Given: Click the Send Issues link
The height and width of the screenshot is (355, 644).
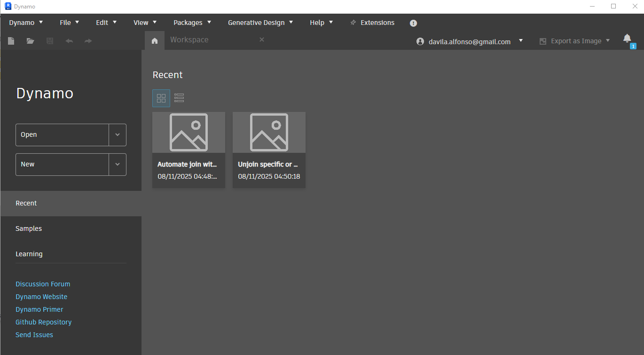Looking at the screenshot, I should pos(34,334).
